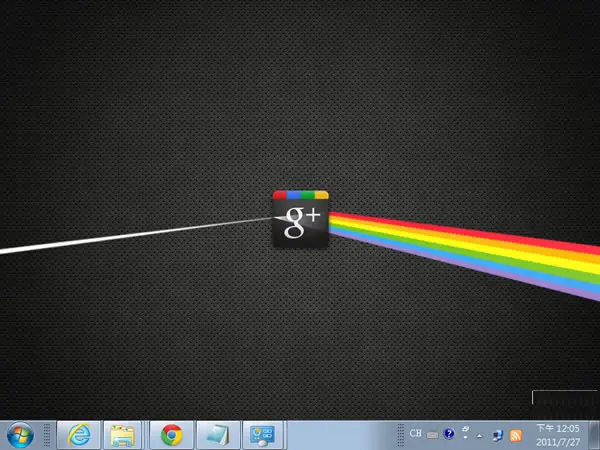Launch Internet Explorer from the taskbar
This screenshot has height=450, width=600.
coord(79,435)
